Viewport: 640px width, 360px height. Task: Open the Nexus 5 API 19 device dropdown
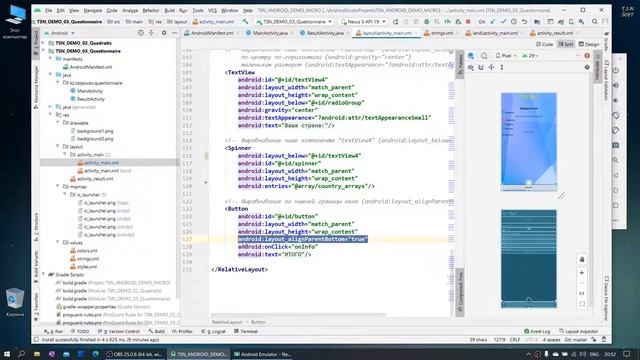[x=363, y=22]
